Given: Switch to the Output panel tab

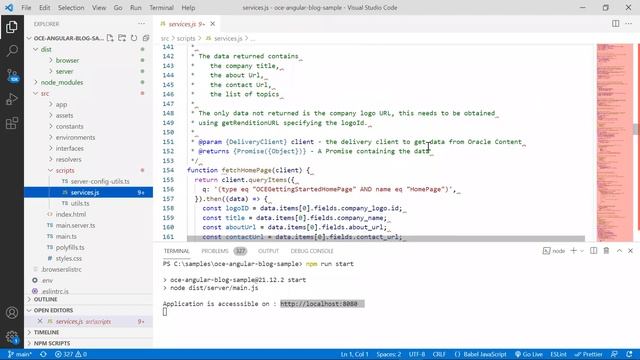Looking at the screenshot, I should 268,251.
